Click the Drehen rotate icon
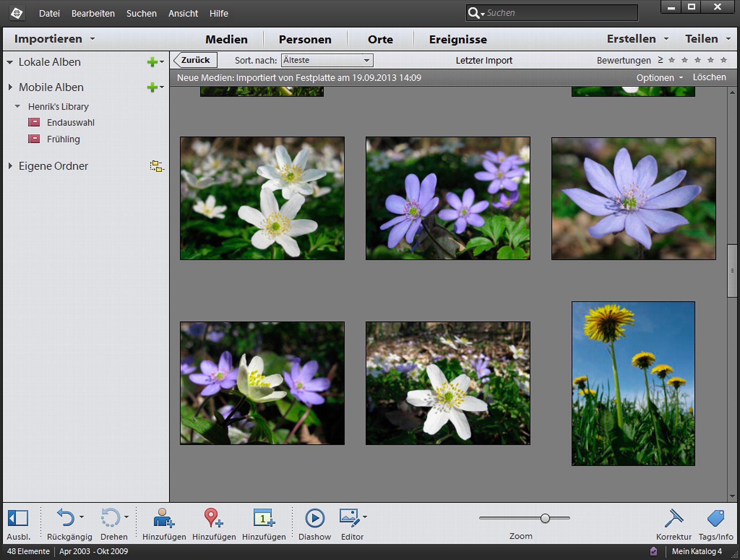This screenshot has height=560, width=740. 110,517
